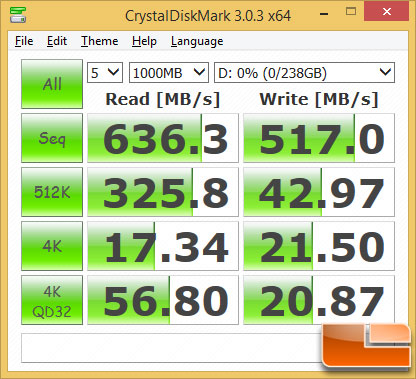Viewport: 416px width, 379px height.
Task: Maximize the CrystalDiskMark window
Action: point(351,12)
